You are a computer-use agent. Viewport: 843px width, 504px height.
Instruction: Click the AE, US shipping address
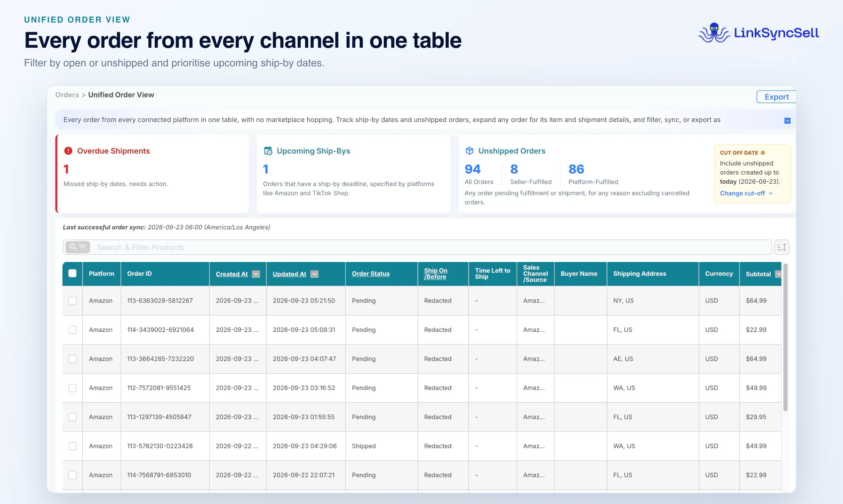point(623,359)
